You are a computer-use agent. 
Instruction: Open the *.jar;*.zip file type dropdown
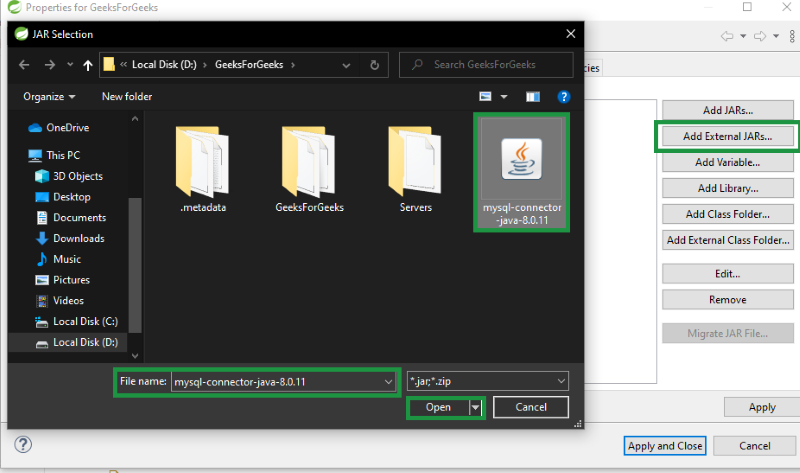(488, 381)
